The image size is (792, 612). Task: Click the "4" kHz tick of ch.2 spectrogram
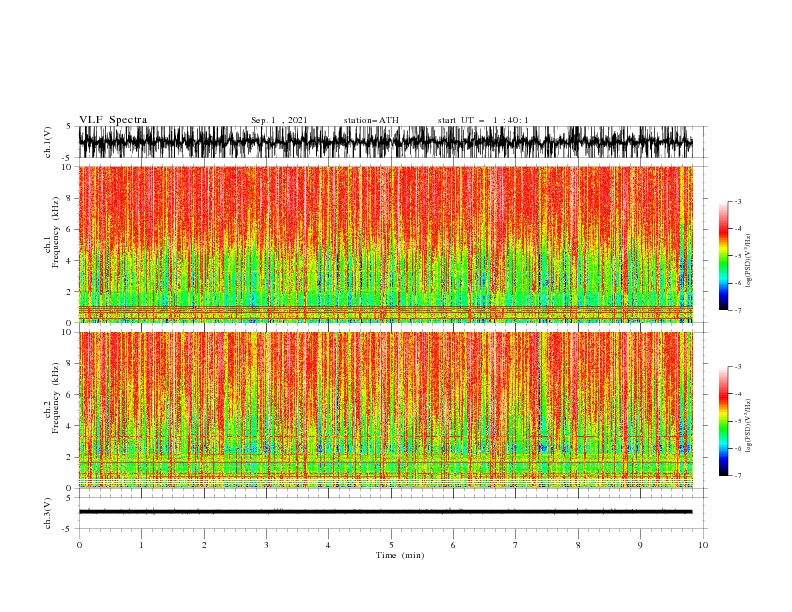[70, 426]
